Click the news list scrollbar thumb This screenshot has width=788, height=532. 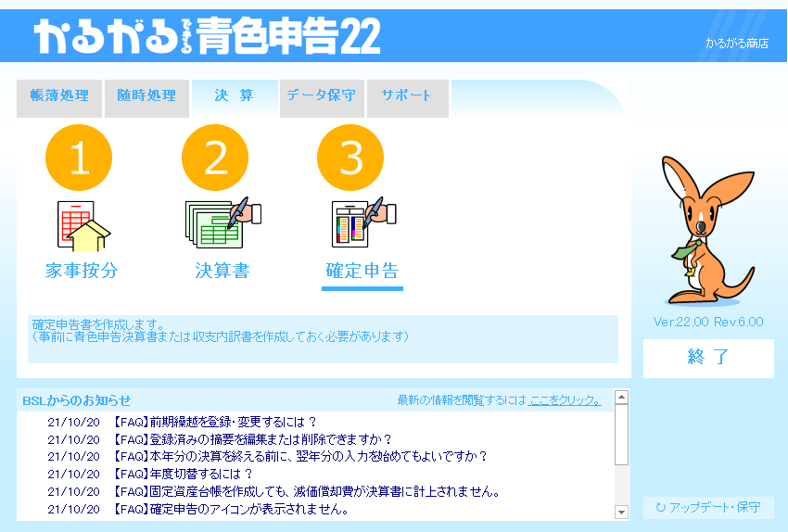(x=622, y=435)
